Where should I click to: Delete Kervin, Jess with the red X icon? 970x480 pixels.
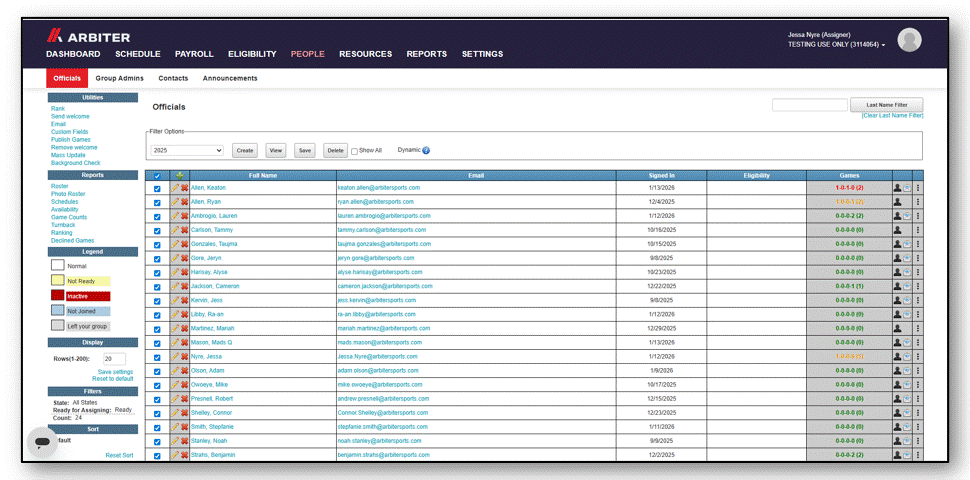[184, 300]
